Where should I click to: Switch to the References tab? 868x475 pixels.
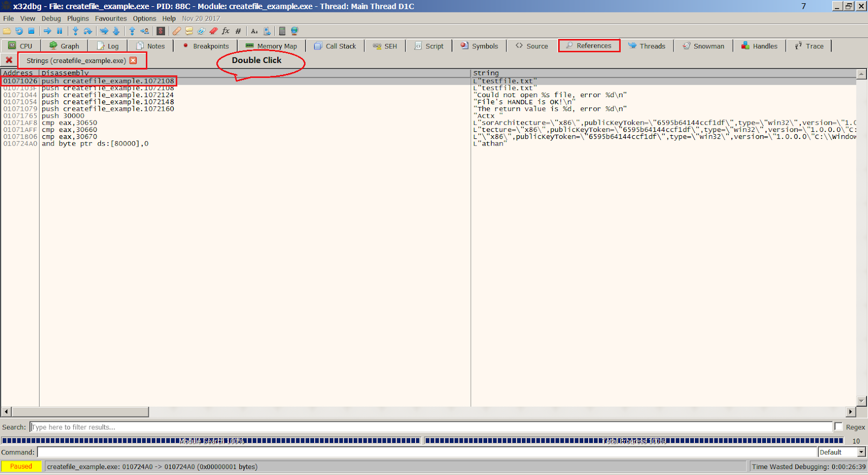[x=589, y=46]
